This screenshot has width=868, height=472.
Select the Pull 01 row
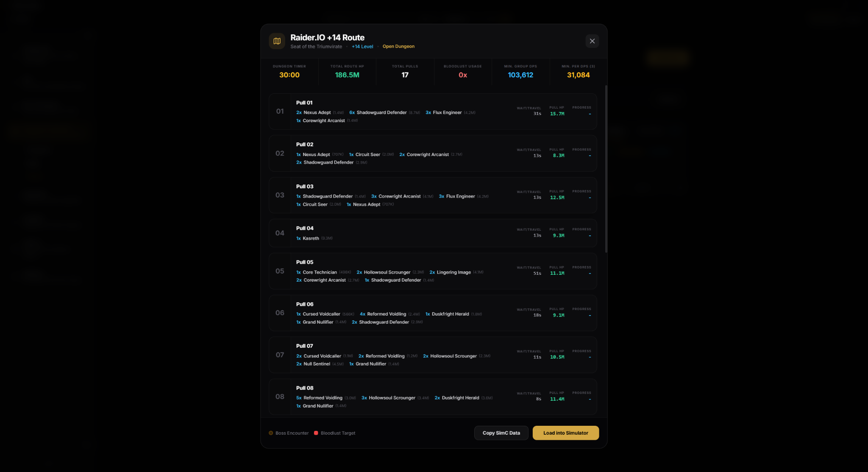(433, 112)
